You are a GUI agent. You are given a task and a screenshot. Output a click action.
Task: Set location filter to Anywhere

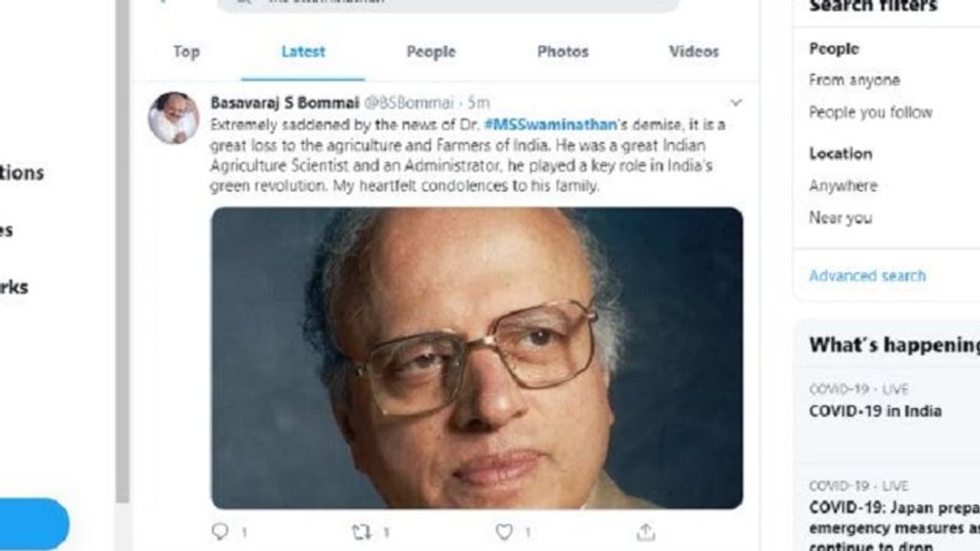(x=843, y=186)
